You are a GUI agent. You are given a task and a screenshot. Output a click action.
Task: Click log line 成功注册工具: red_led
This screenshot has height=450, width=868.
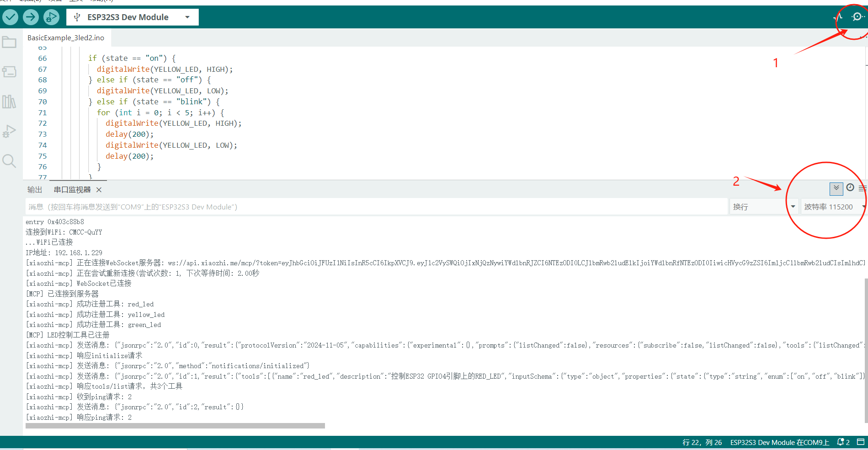pos(90,304)
